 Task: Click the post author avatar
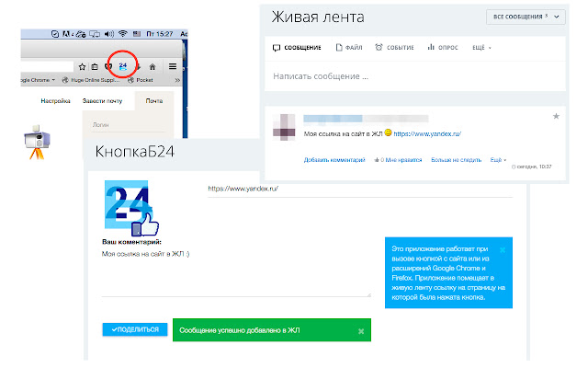(284, 127)
